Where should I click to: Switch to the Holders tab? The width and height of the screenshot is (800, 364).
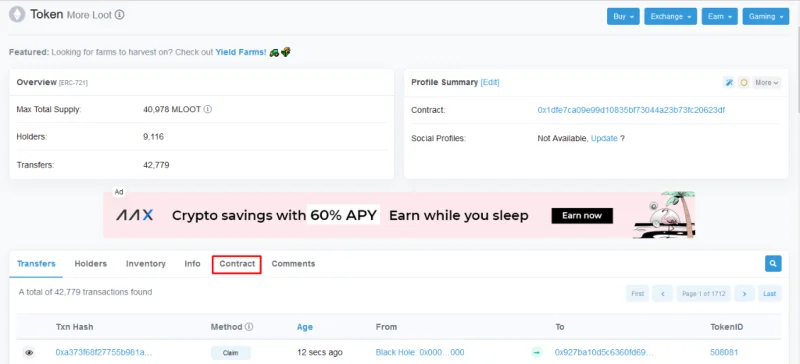coord(91,264)
